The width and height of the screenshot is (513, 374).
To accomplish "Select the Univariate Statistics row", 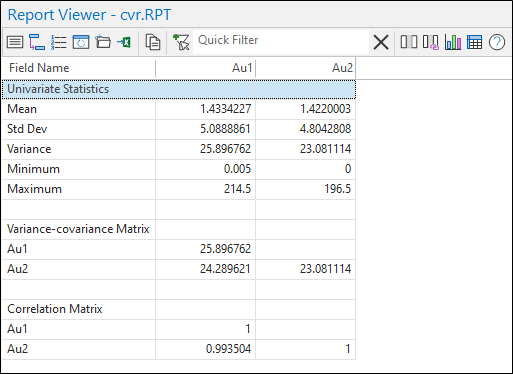I will [179, 89].
